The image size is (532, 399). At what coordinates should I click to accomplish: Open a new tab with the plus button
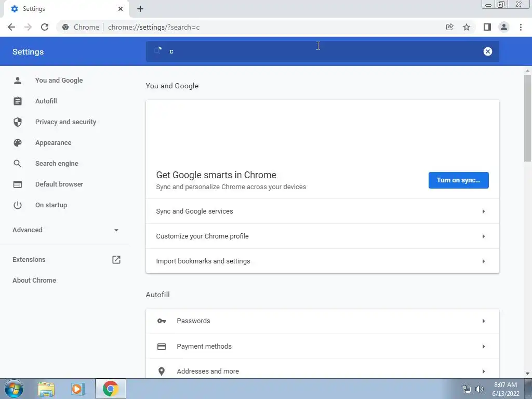pos(140,9)
